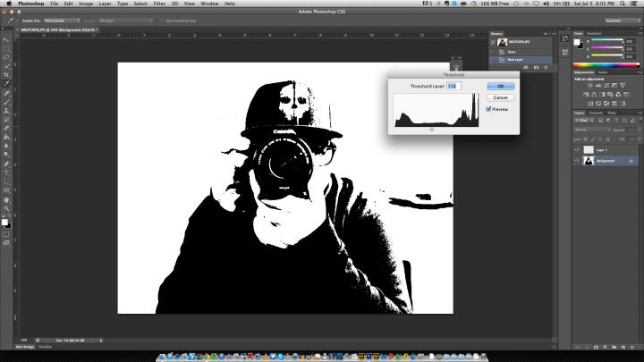Click the Threshold Level input field

[453, 86]
